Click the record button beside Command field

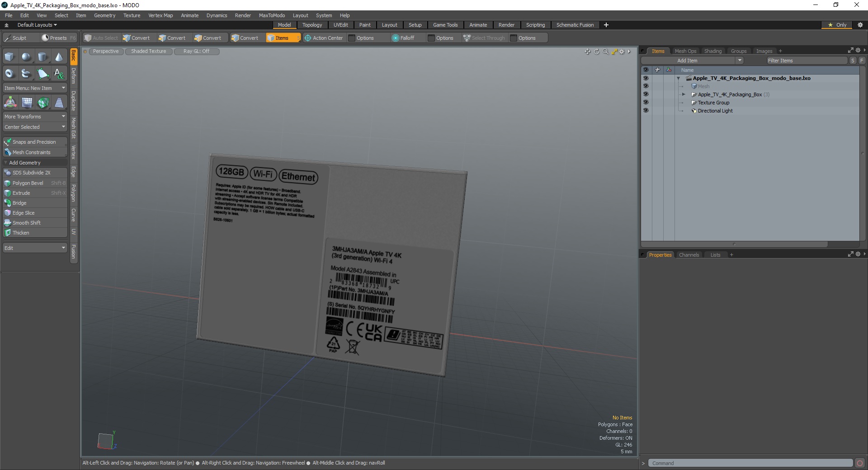tap(860, 463)
